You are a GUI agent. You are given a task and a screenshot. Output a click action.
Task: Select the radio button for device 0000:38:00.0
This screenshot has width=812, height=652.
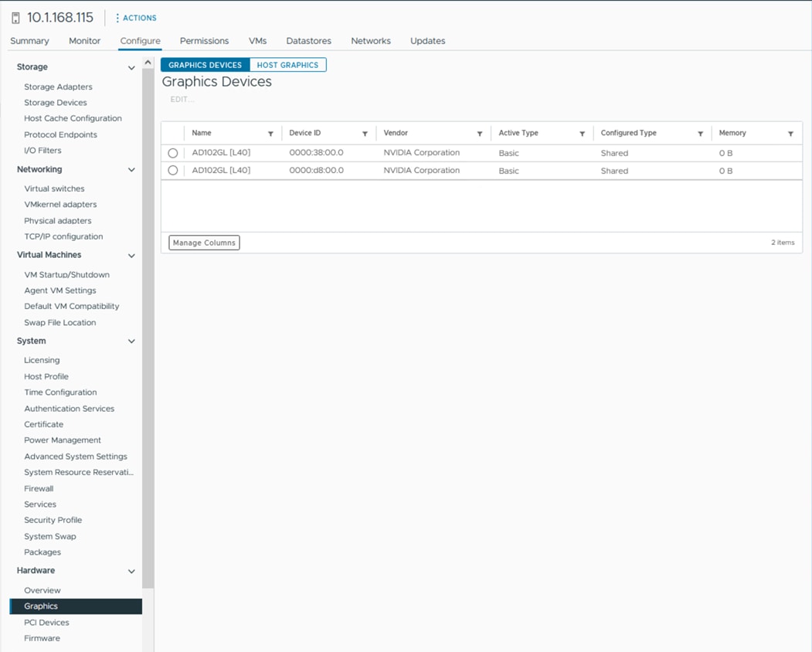pyautogui.click(x=173, y=153)
